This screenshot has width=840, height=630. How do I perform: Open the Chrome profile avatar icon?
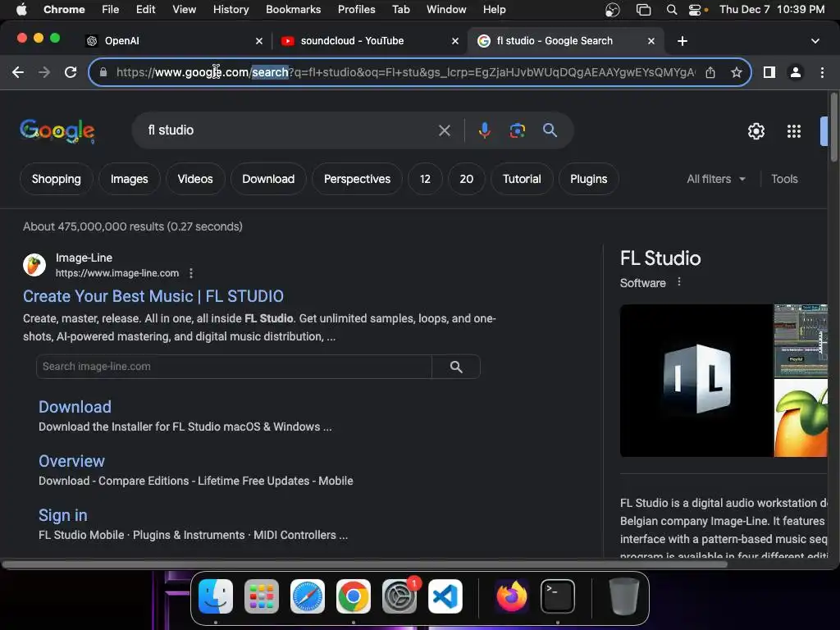pos(796,72)
